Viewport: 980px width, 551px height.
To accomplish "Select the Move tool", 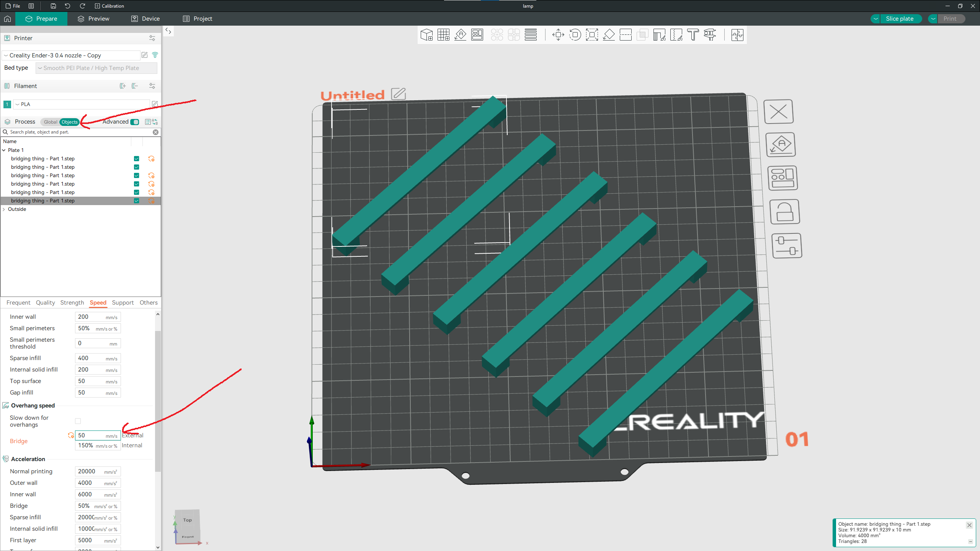I will 558,35.
